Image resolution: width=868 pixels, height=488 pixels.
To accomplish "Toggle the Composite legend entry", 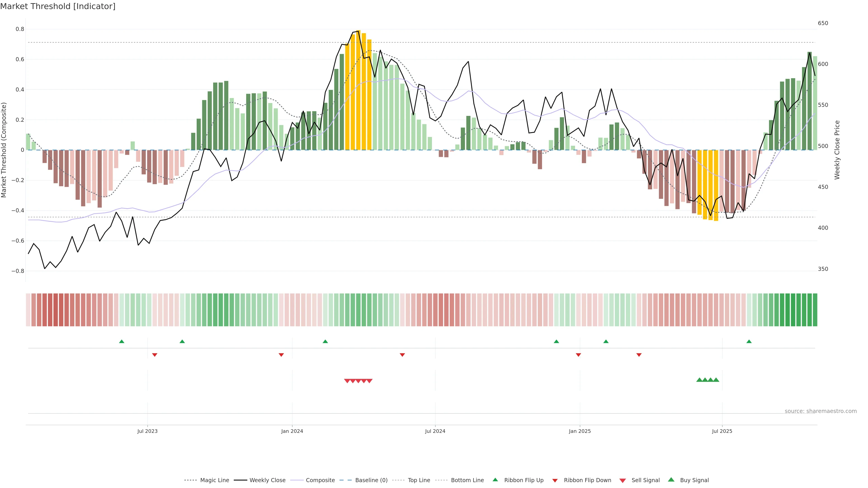I will pos(320,480).
